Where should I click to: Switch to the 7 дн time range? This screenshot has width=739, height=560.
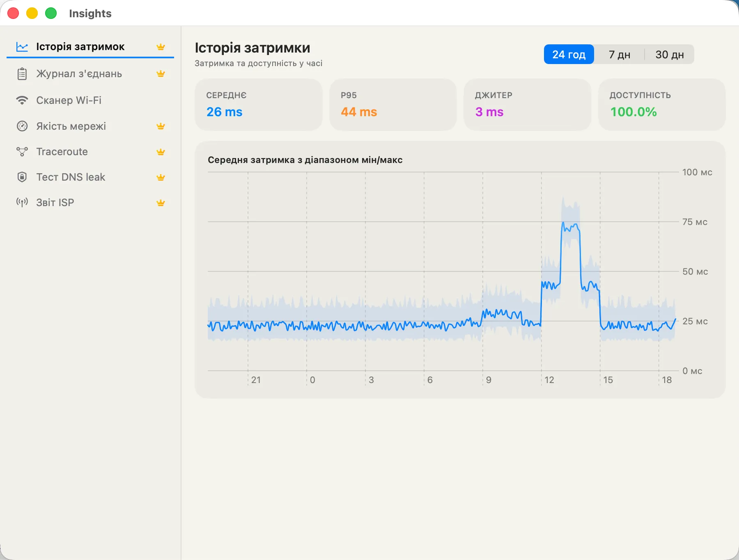click(620, 55)
